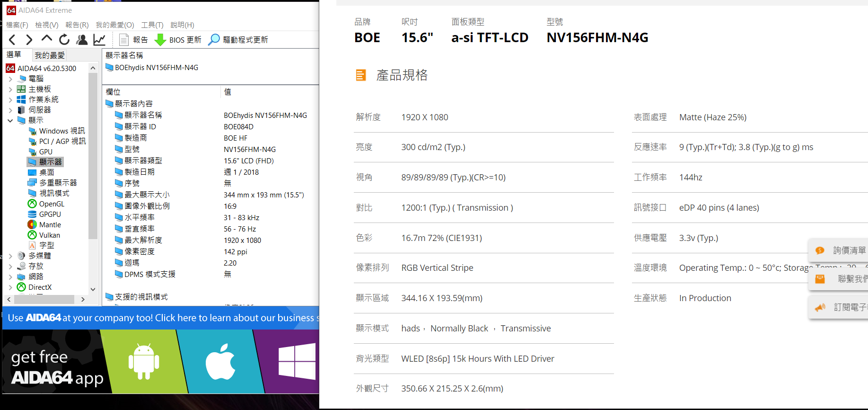Viewport: 868px width, 410px height.
Task: Click the model NV156FHM-N4G heading
Action: coord(597,37)
